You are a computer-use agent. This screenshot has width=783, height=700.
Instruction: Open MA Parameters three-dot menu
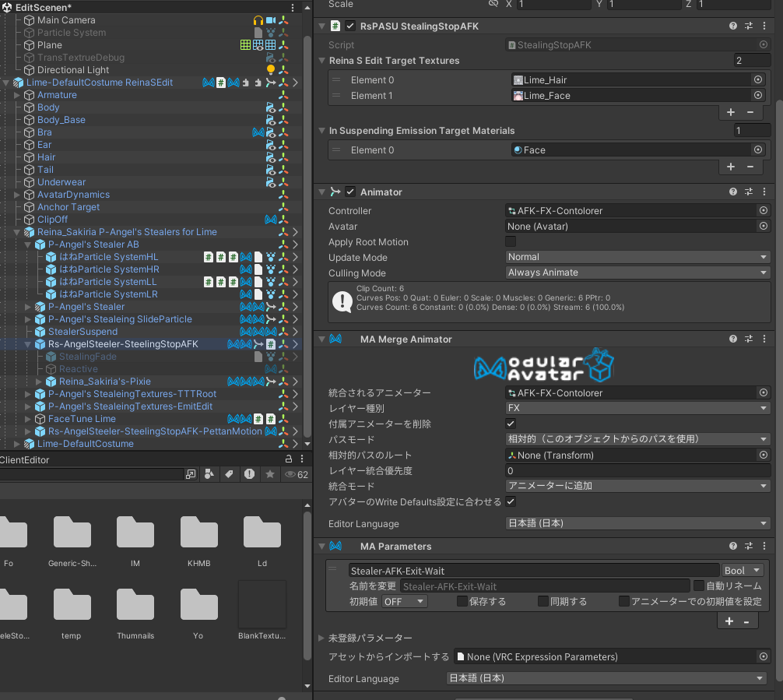764,546
